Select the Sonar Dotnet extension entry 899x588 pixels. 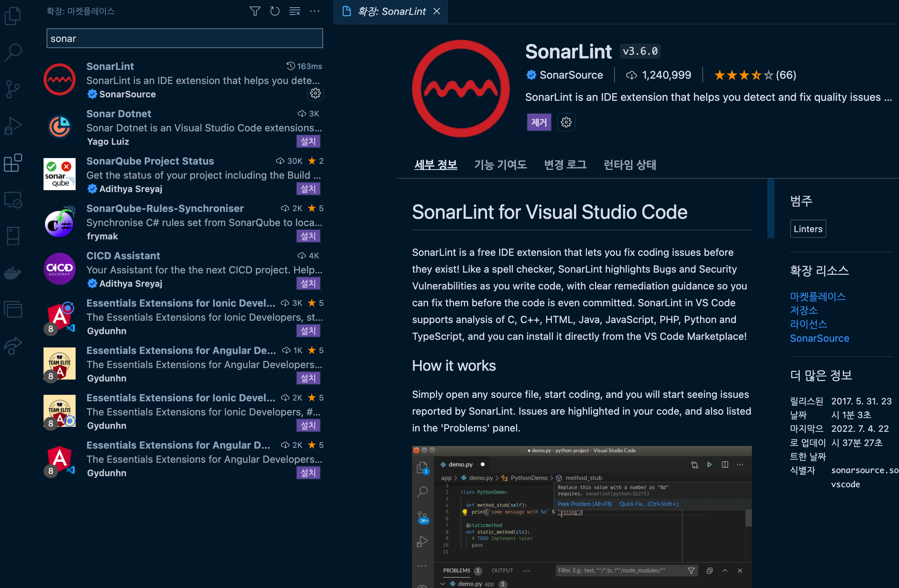click(184, 128)
